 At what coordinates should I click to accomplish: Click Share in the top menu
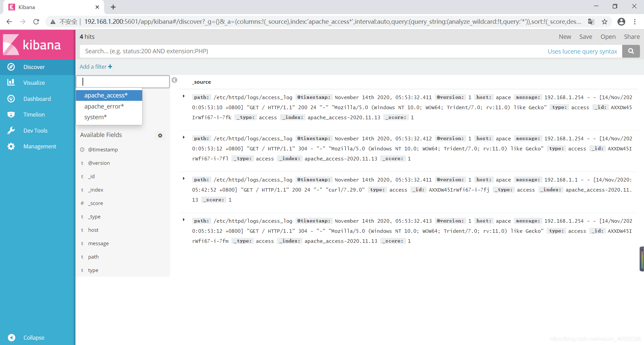[632, 37]
